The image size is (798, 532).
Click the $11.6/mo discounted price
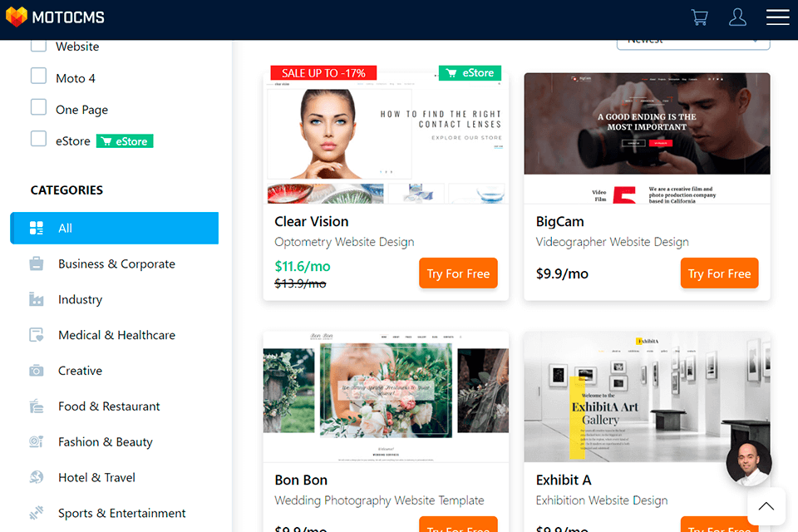(x=303, y=266)
